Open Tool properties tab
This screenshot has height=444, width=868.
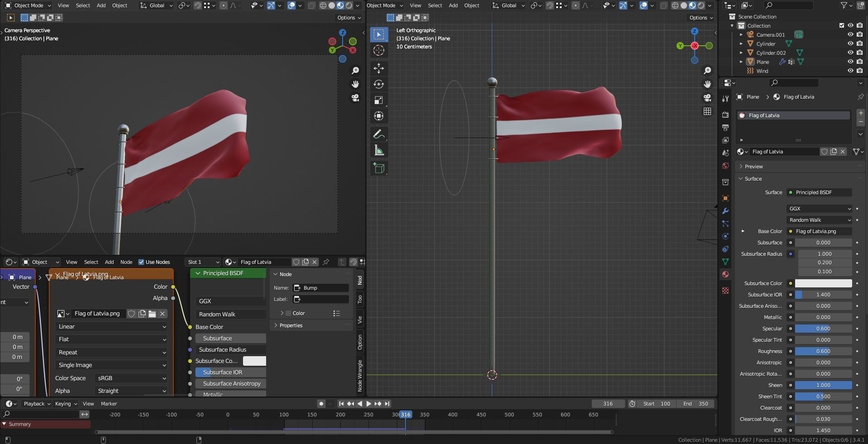(725, 99)
